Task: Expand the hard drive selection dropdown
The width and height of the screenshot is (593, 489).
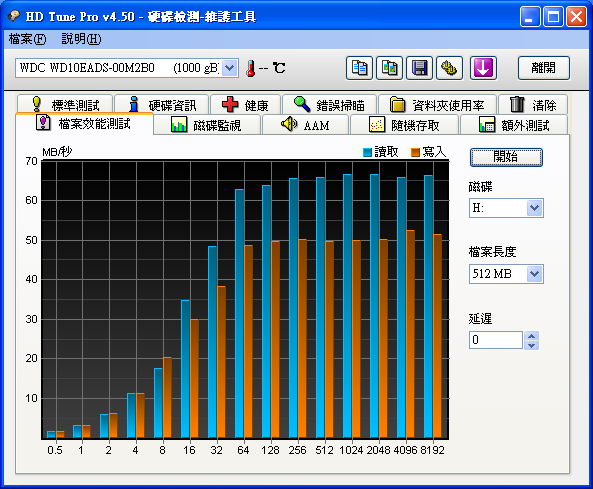Action: coord(230,68)
